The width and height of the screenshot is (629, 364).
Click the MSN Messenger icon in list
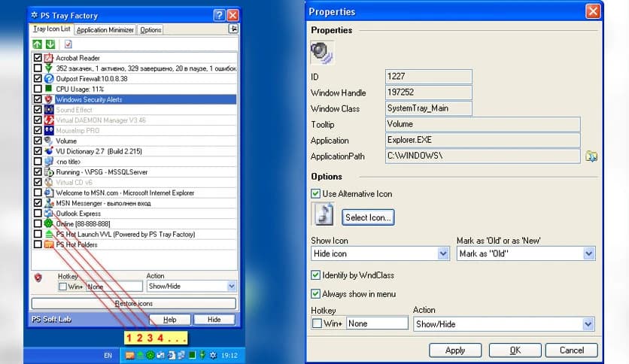[49, 203]
